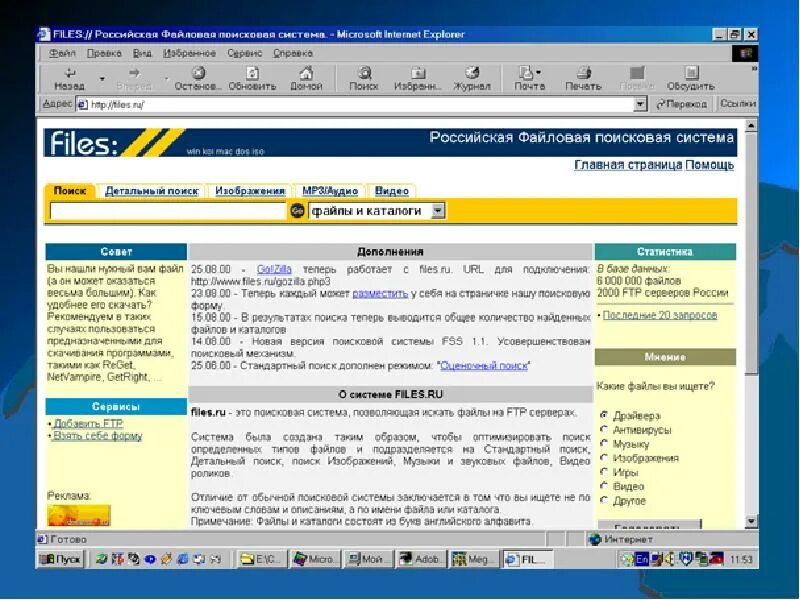Open the Справка menu
The width and height of the screenshot is (800, 600).
coord(292,53)
